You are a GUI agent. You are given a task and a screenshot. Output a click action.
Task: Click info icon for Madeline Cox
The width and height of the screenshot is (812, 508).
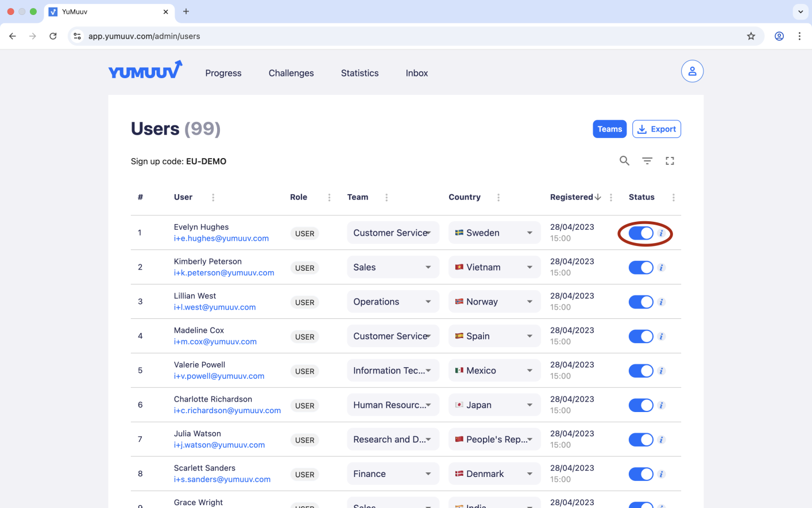coord(662,337)
